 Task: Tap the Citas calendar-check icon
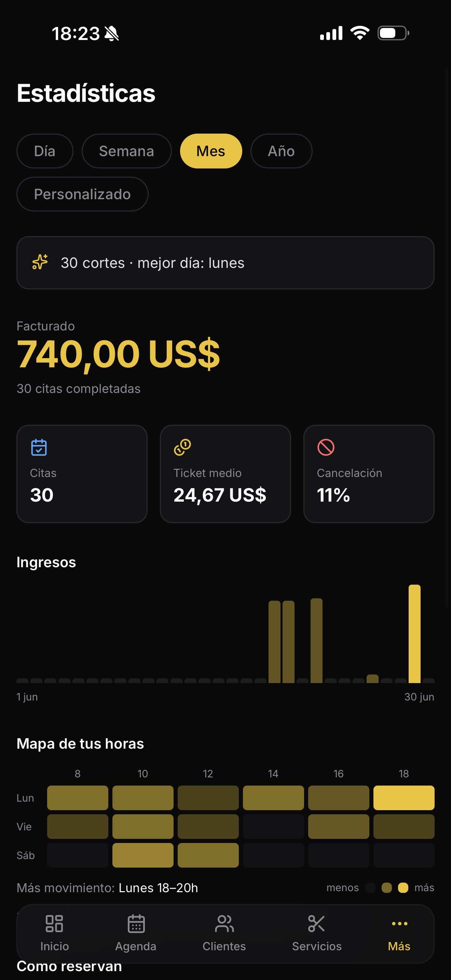pyautogui.click(x=39, y=447)
